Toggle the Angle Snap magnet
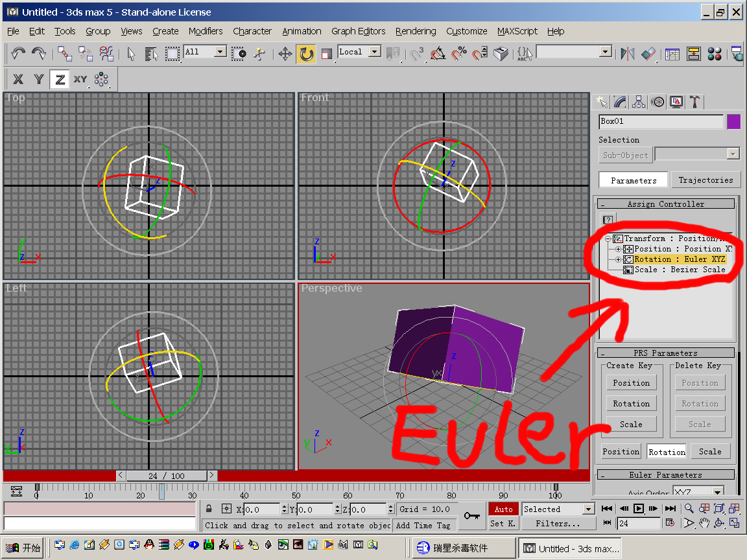 pyautogui.click(x=438, y=53)
